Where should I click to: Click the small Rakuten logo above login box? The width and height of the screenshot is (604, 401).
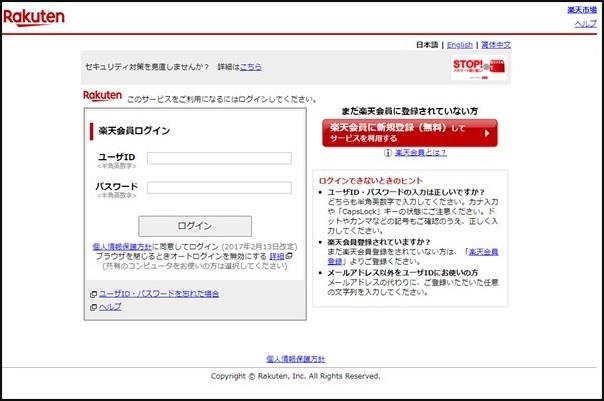tap(102, 96)
